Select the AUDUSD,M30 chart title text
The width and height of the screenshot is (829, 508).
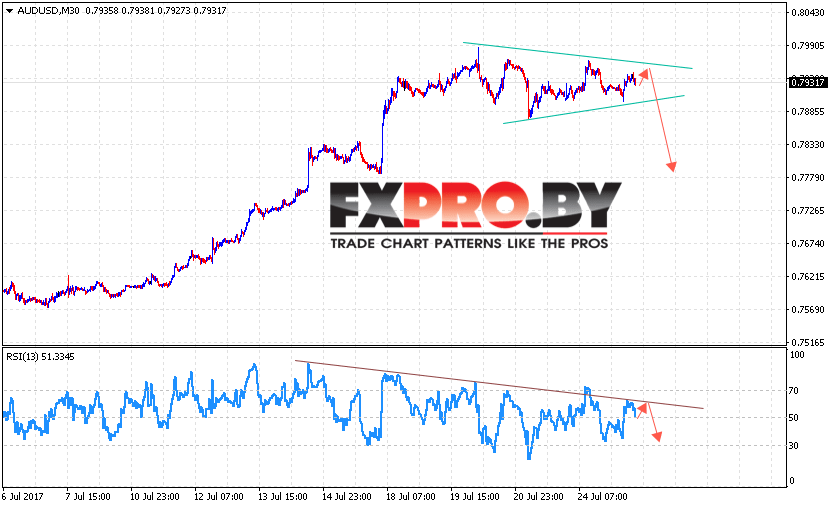point(48,11)
